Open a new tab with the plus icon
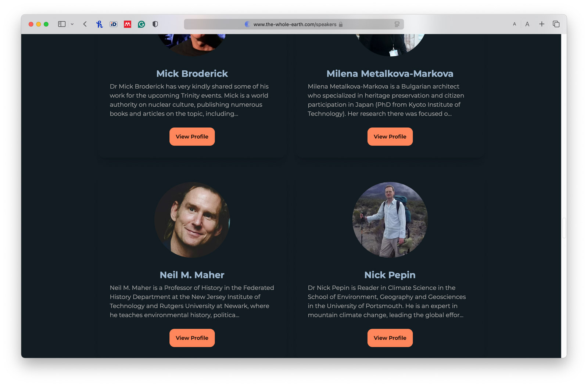The height and width of the screenshot is (386, 588). [x=542, y=24]
